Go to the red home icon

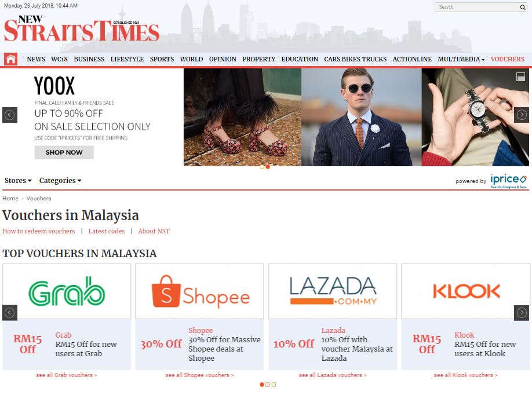(10, 59)
